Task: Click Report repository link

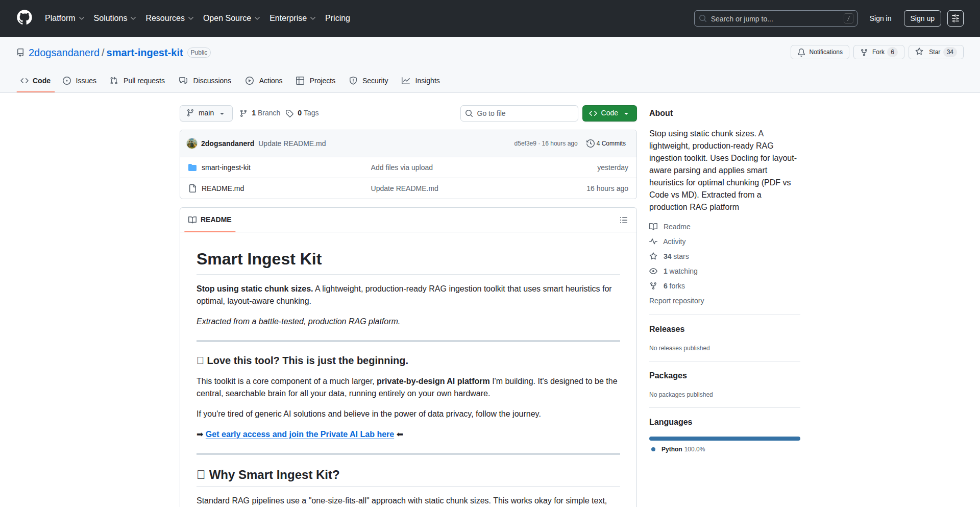Action: coord(676,301)
